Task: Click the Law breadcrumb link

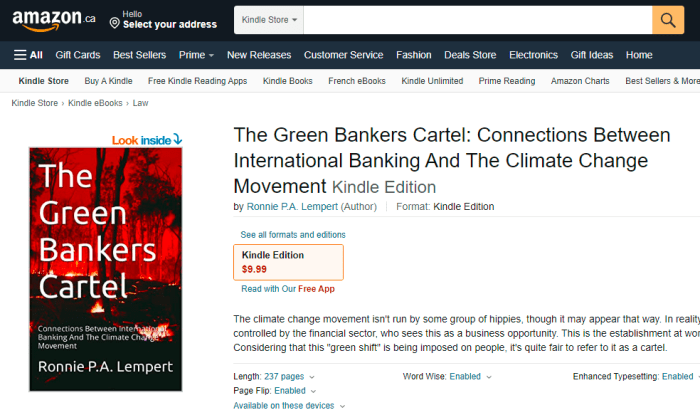Action: point(140,103)
